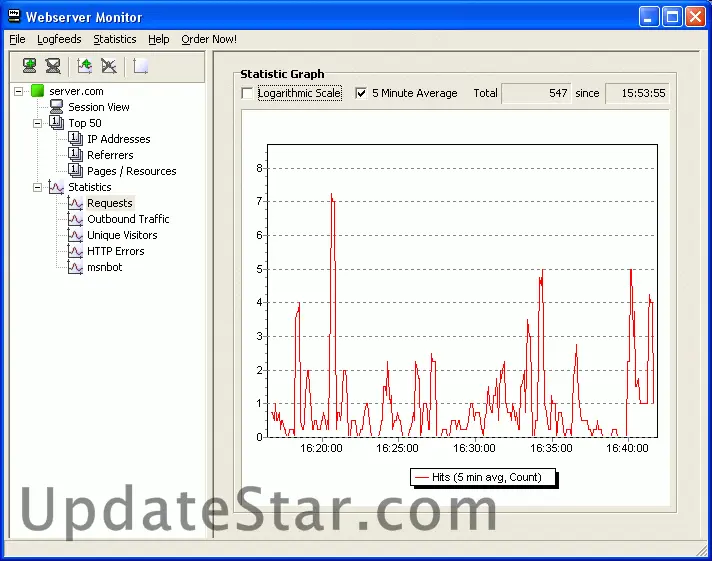Click the 16:20:00 time axis label

[x=321, y=448]
